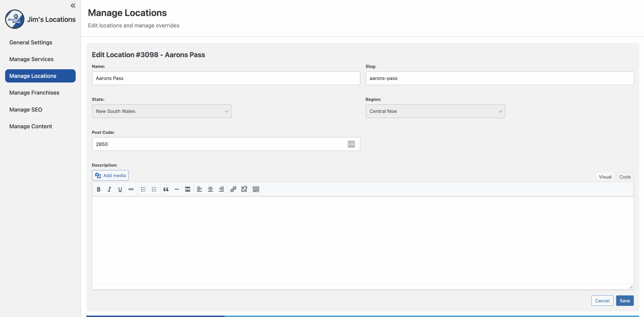Switch to the Code editor tab
Image resolution: width=644 pixels, height=317 pixels.
pyautogui.click(x=625, y=177)
